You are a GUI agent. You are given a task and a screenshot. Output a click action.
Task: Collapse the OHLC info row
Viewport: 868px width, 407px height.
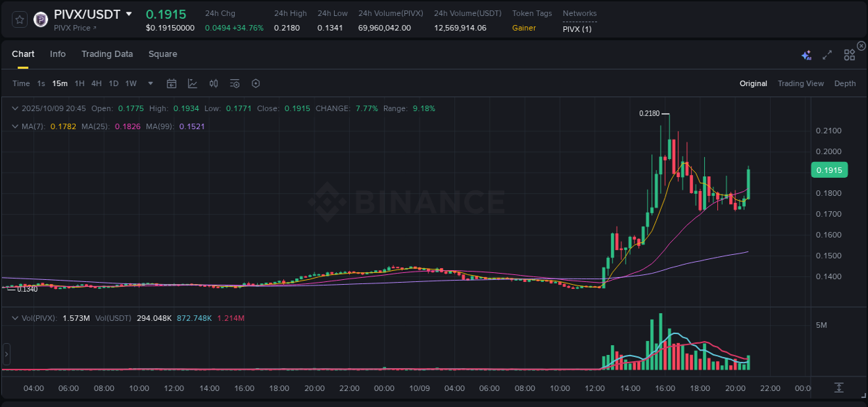[x=15, y=108]
